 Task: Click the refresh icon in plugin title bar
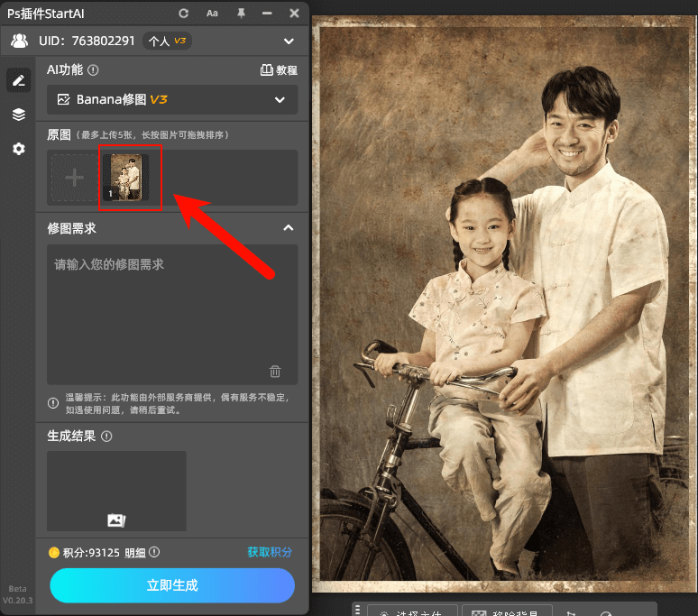click(184, 14)
